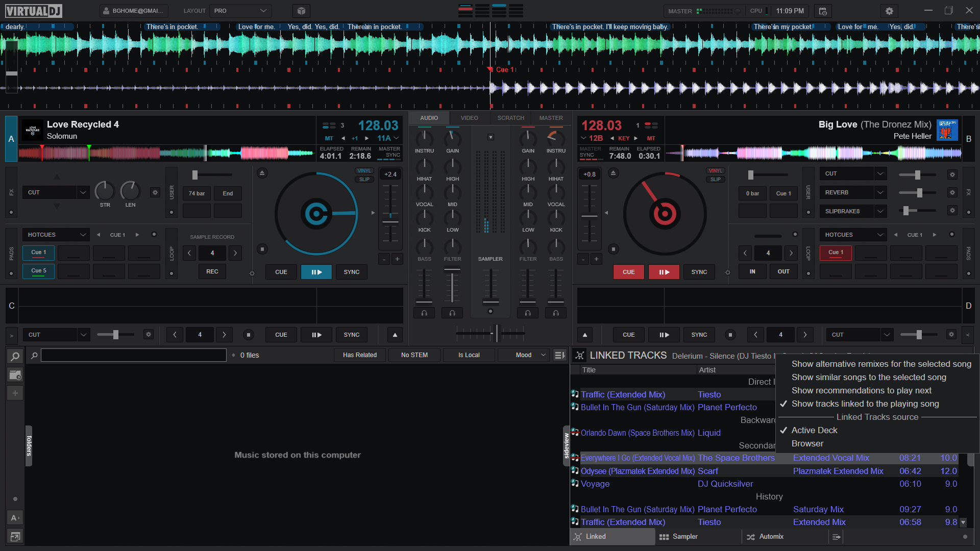Open the broadcast/record icon beside the clock

(x=823, y=11)
